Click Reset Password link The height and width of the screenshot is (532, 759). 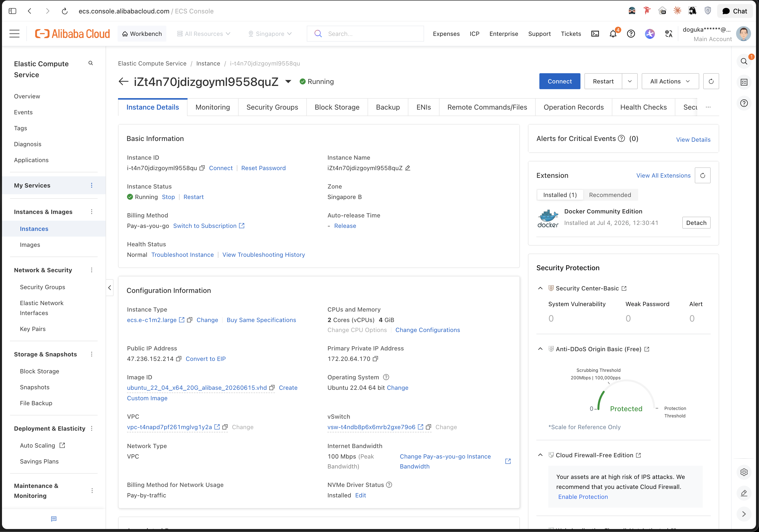263,168
